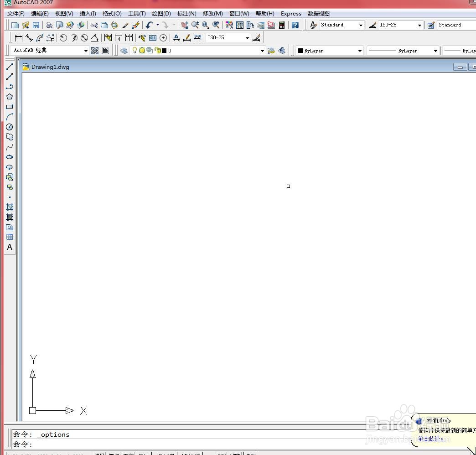The image size is (476, 455).
Task: Select the Gradient fill tool
Action: point(10,217)
